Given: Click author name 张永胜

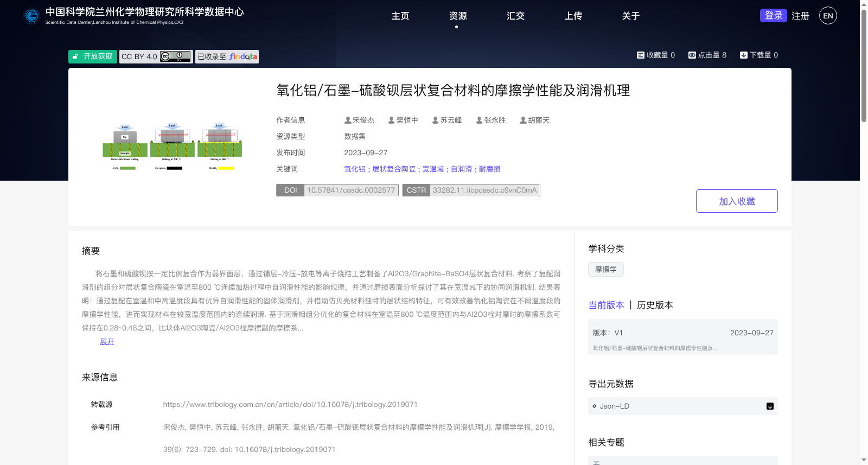Looking at the screenshot, I should (x=495, y=120).
